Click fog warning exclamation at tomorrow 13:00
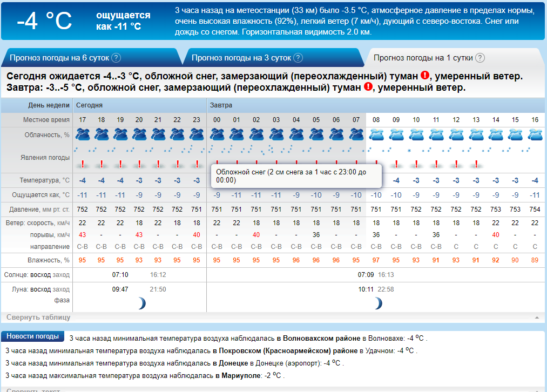 pos(476,164)
